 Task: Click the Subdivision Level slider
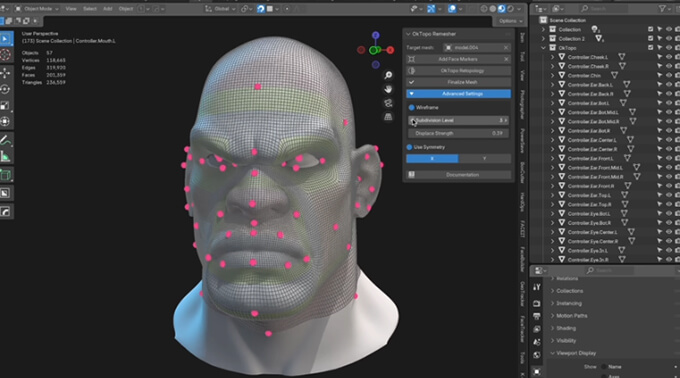click(458, 121)
